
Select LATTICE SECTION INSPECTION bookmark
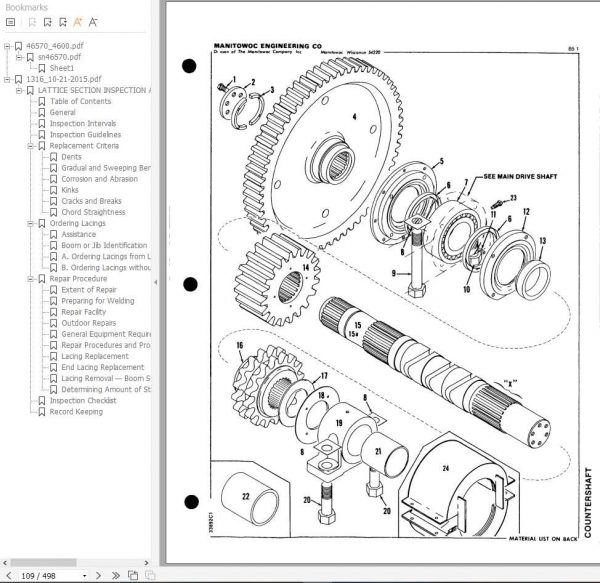coord(94,90)
